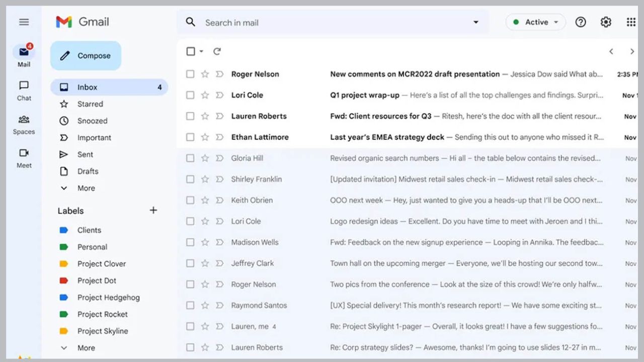Click the Compose button

(86, 56)
